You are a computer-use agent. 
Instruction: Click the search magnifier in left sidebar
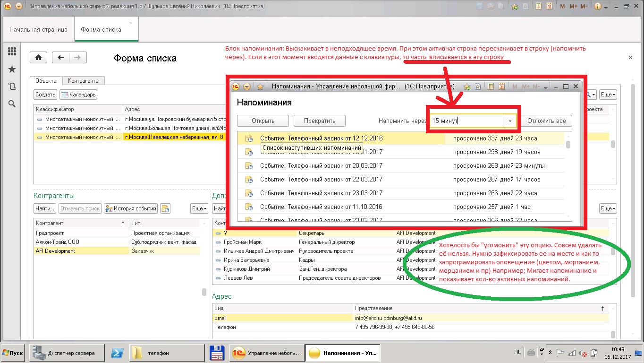pos(12,104)
